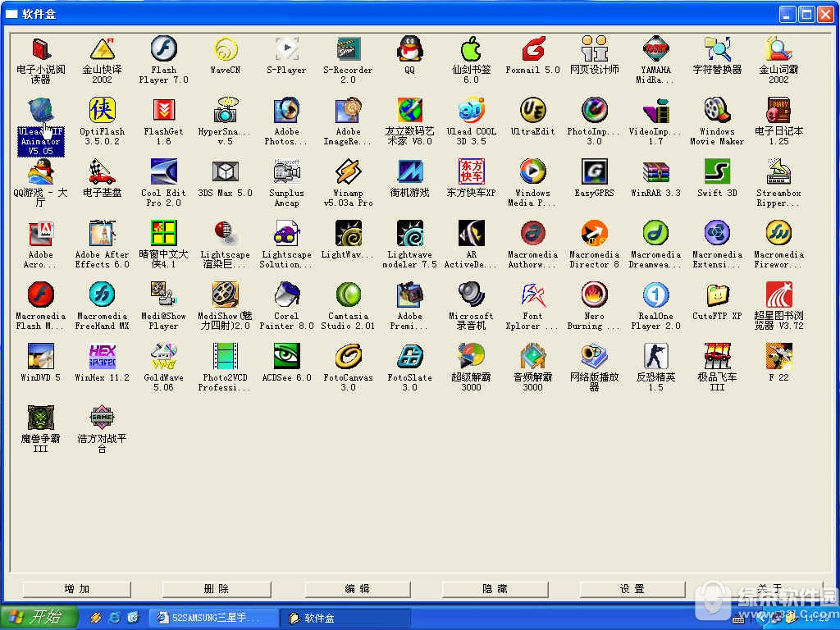
Task: Open 仙剑书签 6.0 icon
Action: (472, 48)
